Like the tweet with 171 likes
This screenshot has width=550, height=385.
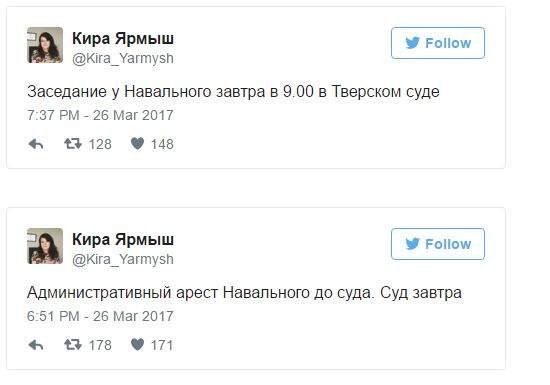click(x=137, y=345)
